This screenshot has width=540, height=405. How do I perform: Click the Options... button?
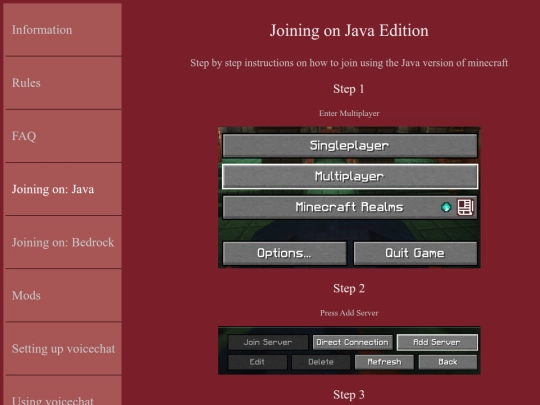pyautogui.click(x=284, y=253)
